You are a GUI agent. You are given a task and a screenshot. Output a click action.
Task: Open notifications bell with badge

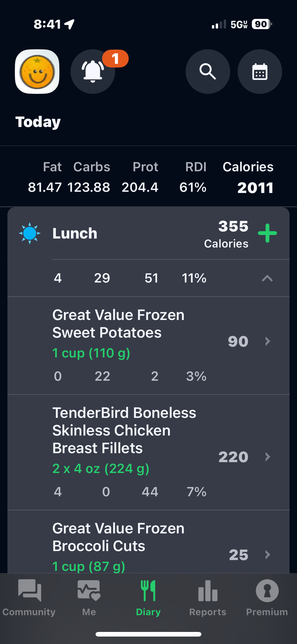click(93, 72)
